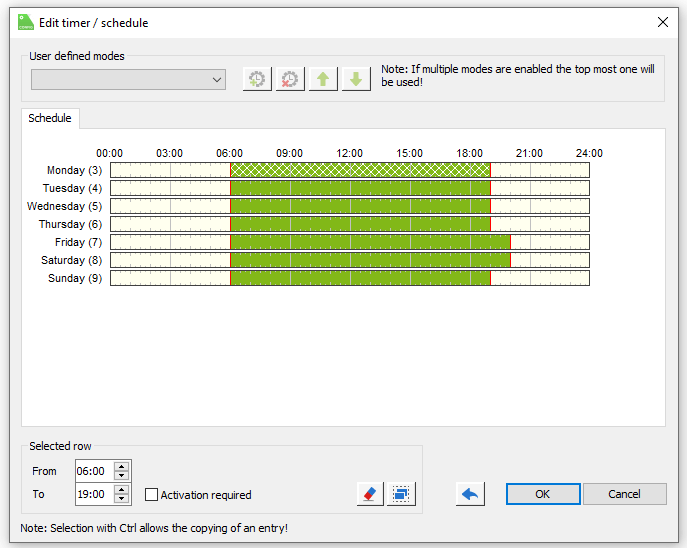The image size is (687, 548).
Task: Click inside the From time field
Action: 94,471
